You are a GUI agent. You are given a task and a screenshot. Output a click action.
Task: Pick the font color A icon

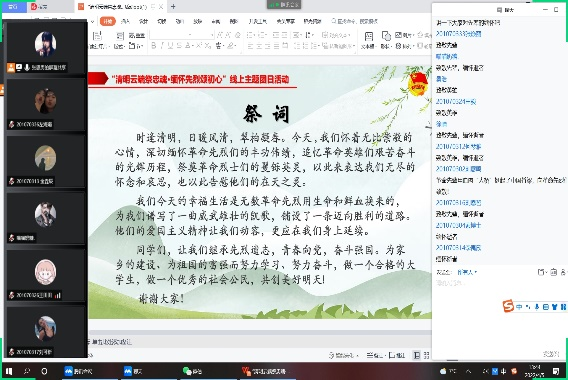click(x=189, y=46)
